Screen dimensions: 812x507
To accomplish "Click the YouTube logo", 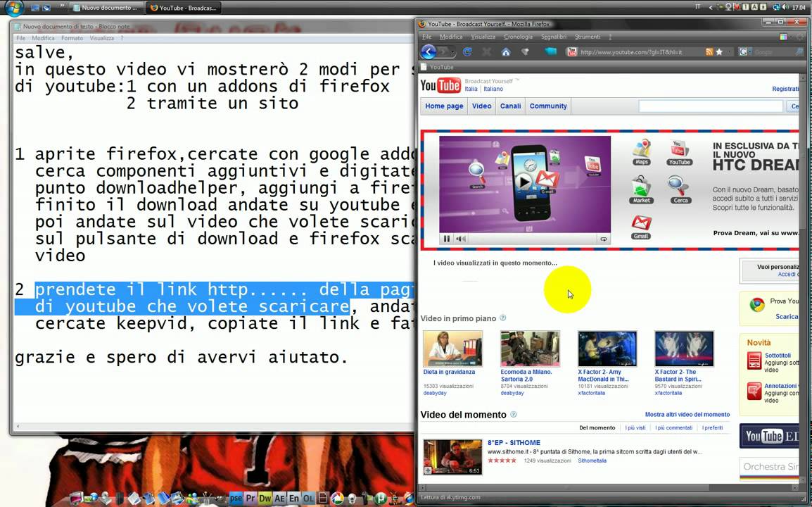I will pos(440,85).
